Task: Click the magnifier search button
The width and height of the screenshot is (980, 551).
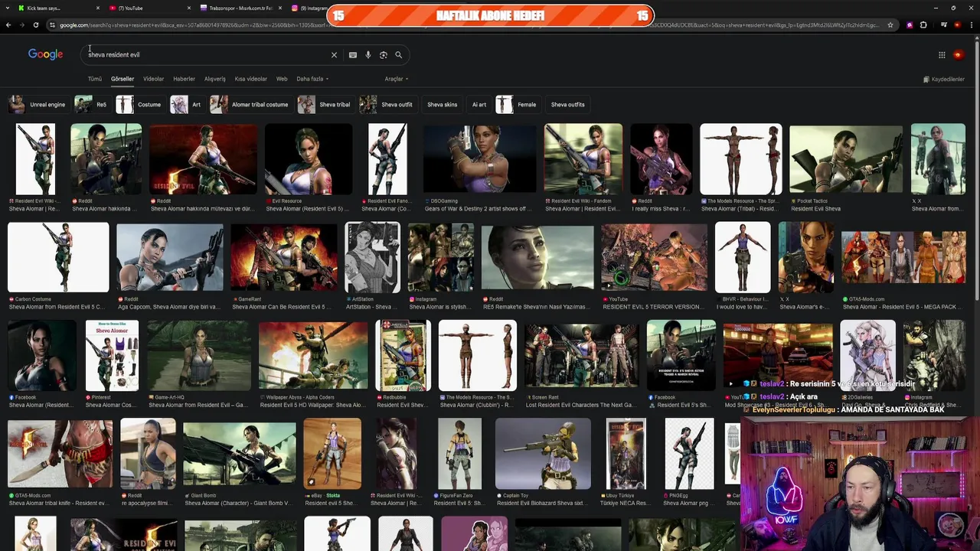Action: (x=398, y=55)
